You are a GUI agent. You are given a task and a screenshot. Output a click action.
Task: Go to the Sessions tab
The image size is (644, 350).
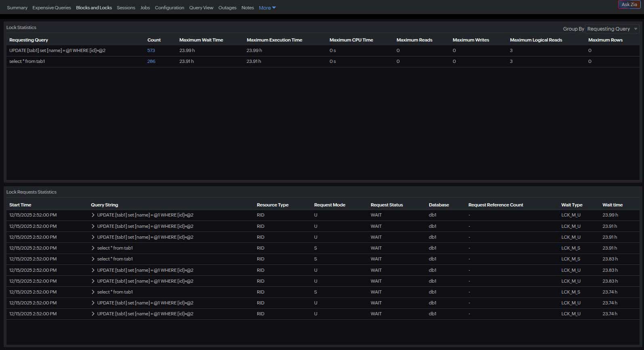[126, 8]
